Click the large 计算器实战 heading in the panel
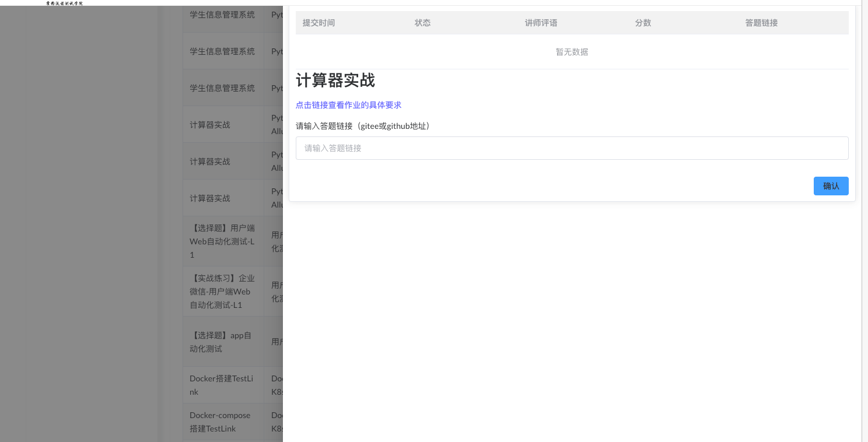 click(x=335, y=80)
